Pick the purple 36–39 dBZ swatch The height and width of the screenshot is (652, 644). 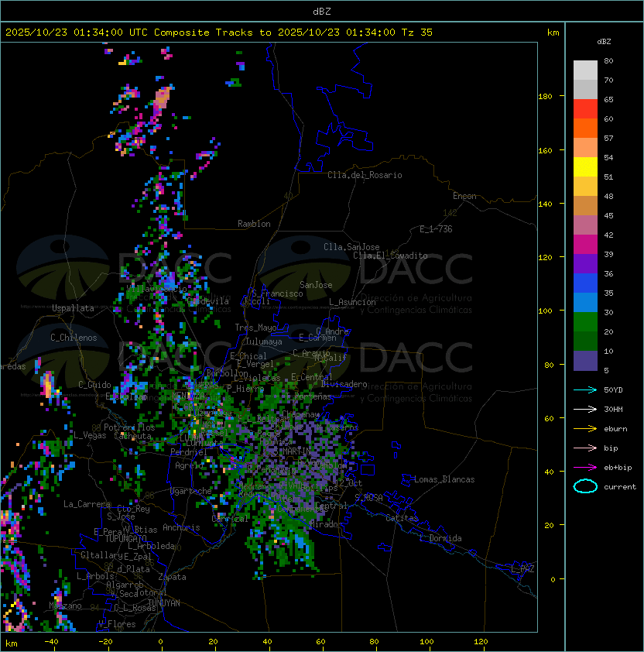(585, 263)
